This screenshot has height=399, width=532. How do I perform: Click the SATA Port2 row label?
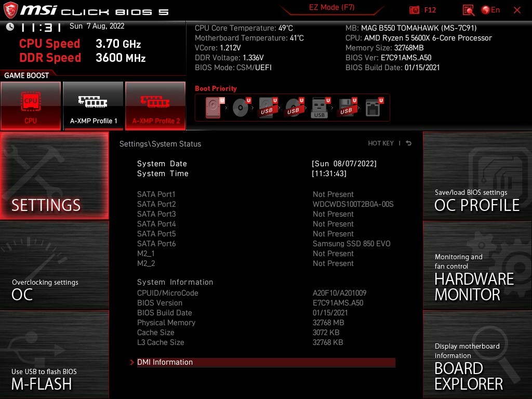click(x=156, y=204)
